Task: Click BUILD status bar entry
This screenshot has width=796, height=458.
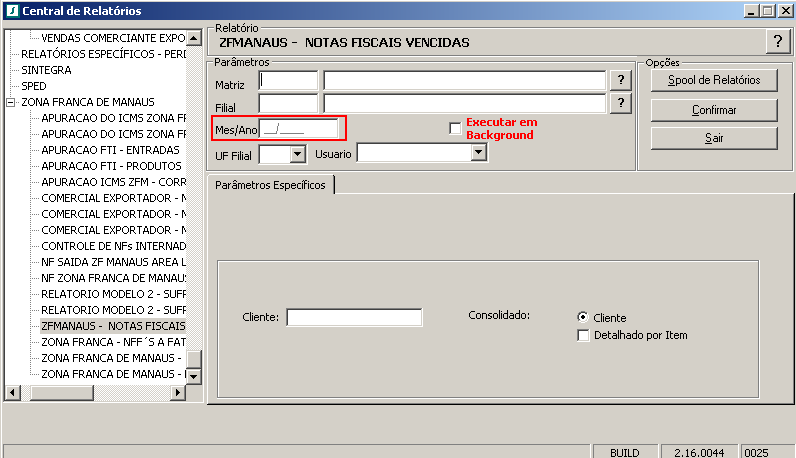Action: [x=625, y=452]
